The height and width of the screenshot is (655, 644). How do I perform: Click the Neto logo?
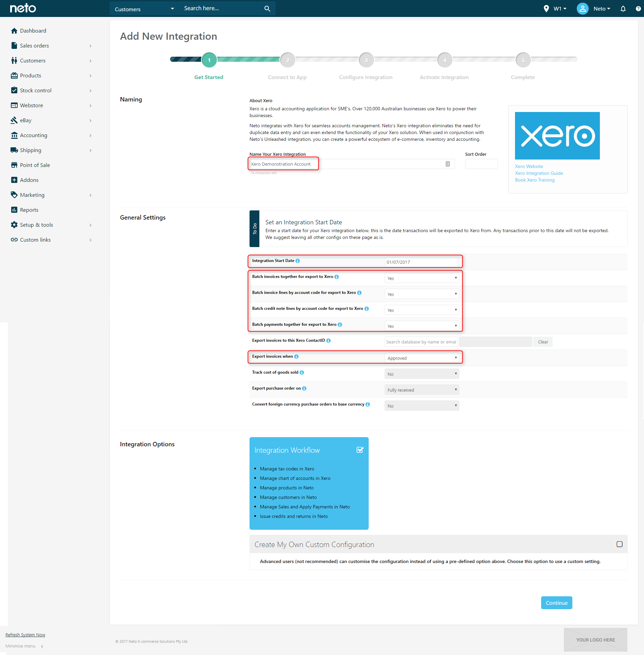tap(23, 8)
